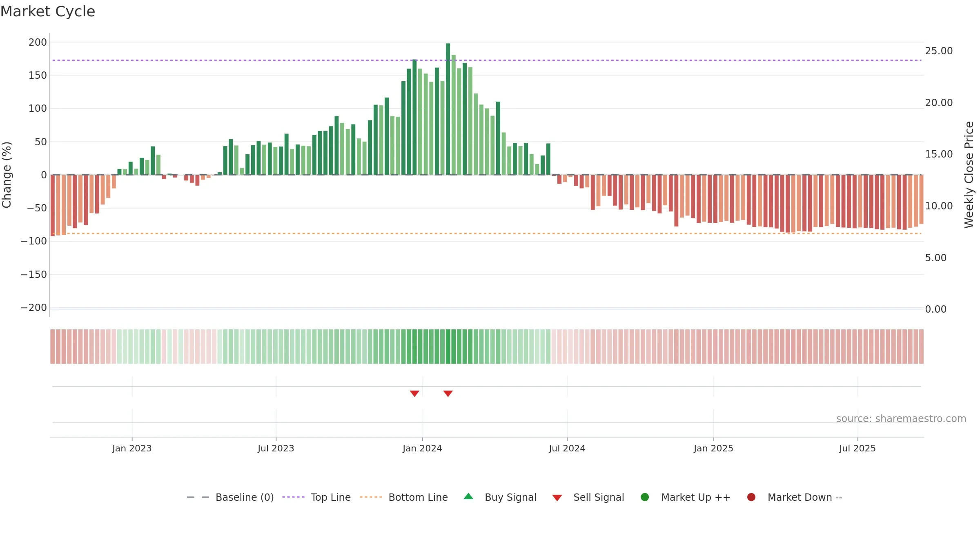Click the grey dashed Baseline legend sample
The image size is (980, 551).
pyautogui.click(x=198, y=497)
